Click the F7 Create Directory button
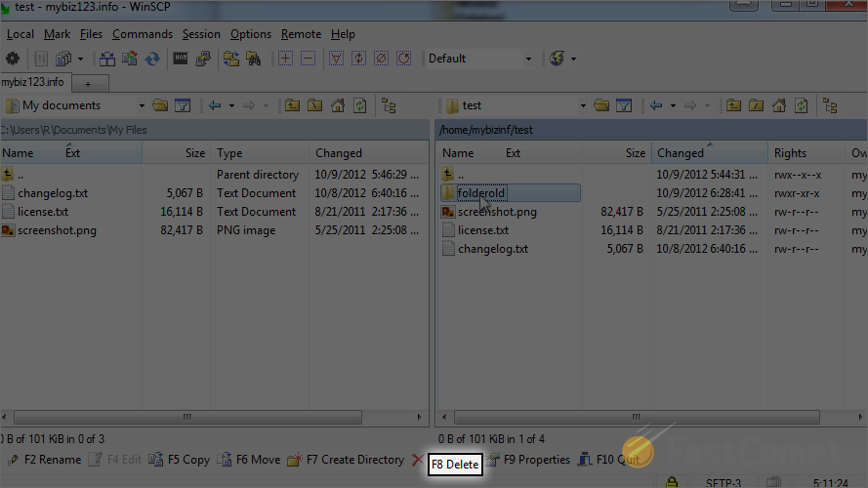The image size is (868, 488). click(x=346, y=460)
